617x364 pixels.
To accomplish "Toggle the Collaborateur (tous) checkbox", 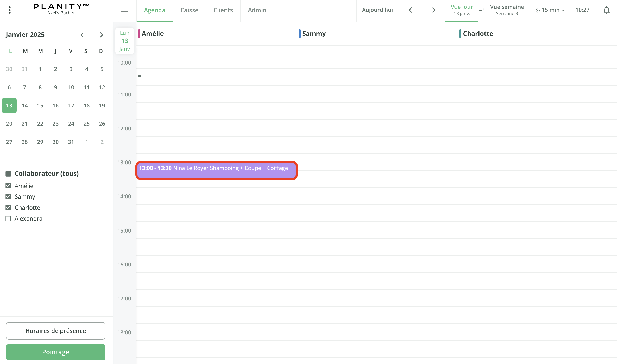I will pos(8,174).
